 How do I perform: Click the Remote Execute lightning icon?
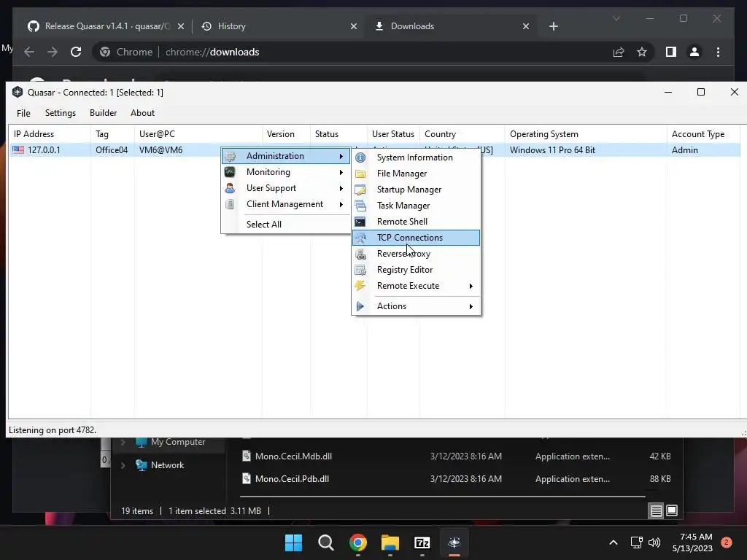pyautogui.click(x=360, y=286)
